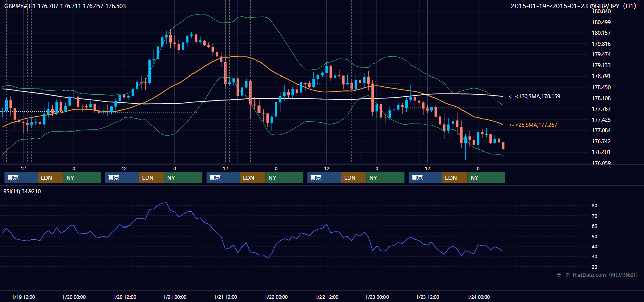The height and width of the screenshot is (302, 644).
Task: Select the 1/22 12:00 date axis label
Action: coord(326,297)
